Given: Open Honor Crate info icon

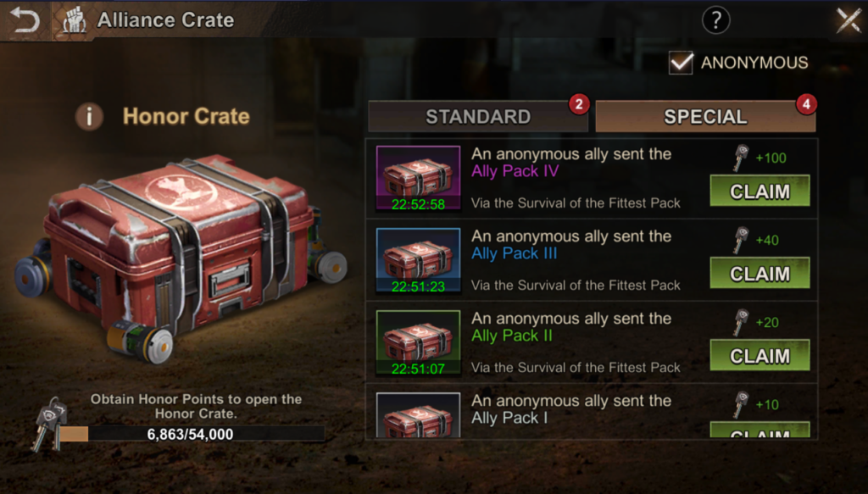Looking at the screenshot, I should [89, 117].
